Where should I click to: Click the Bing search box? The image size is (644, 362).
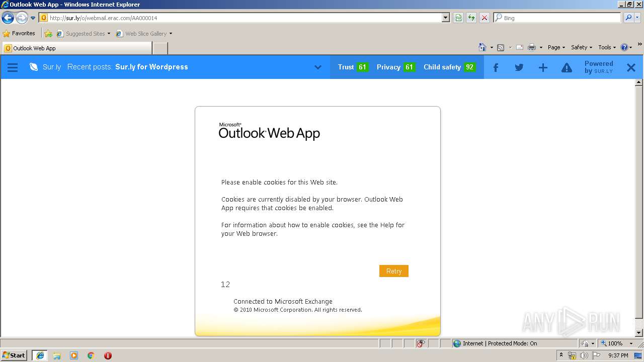tap(557, 18)
